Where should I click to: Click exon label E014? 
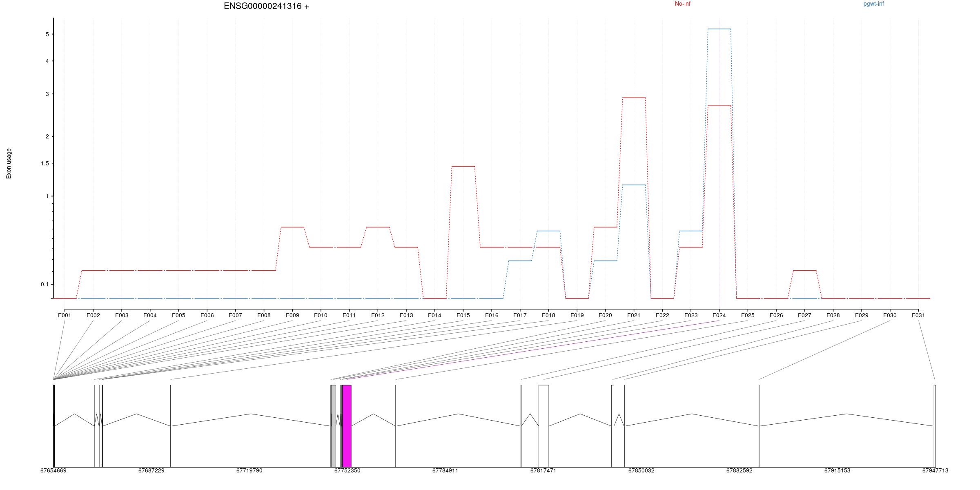(x=434, y=315)
